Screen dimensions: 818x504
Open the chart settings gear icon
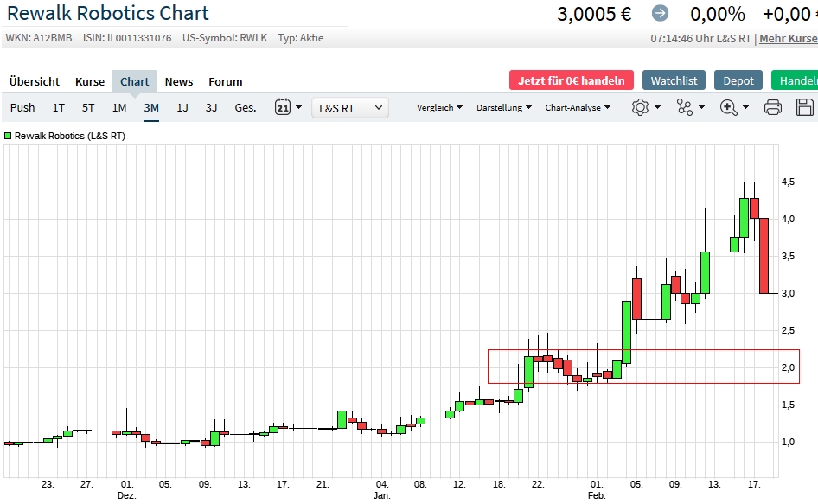coord(640,107)
